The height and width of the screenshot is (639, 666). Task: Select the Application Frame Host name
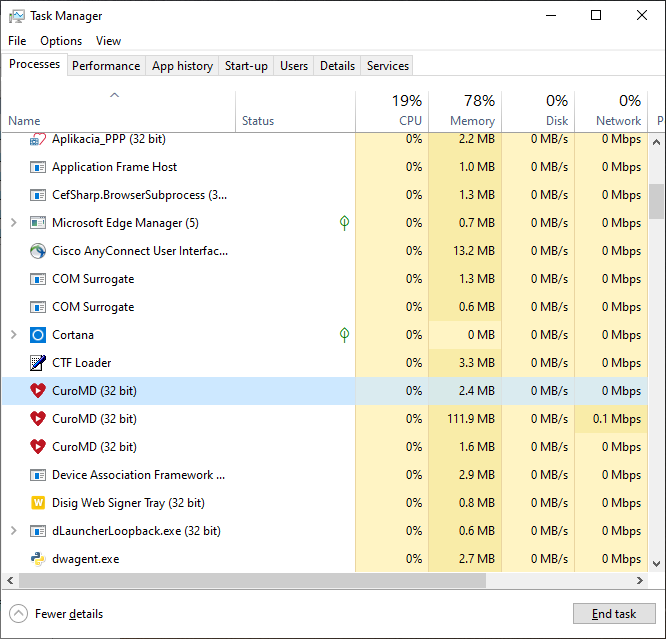click(114, 167)
